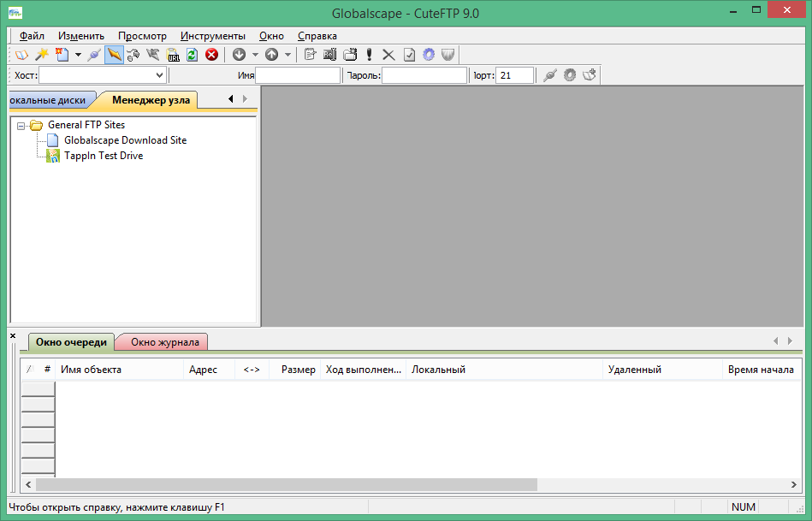This screenshot has height=521, width=812.
Task: Click the Upload arrow icon
Action: [x=271, y=55]
